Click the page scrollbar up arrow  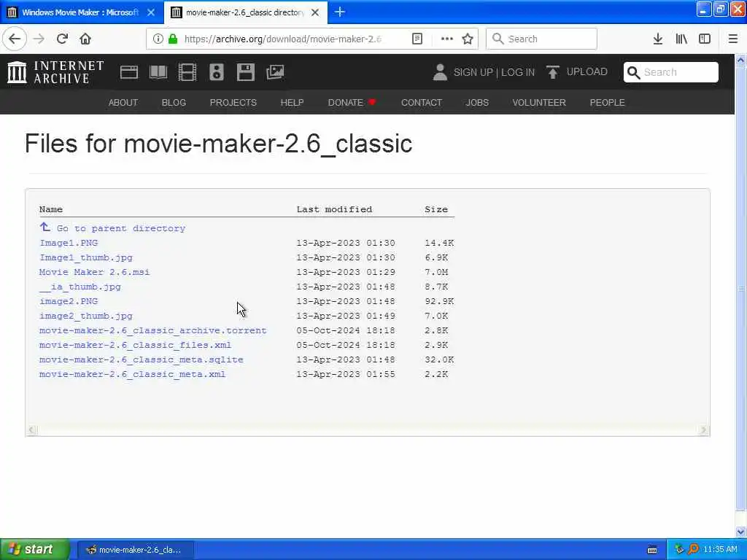[x=740, y=61]
